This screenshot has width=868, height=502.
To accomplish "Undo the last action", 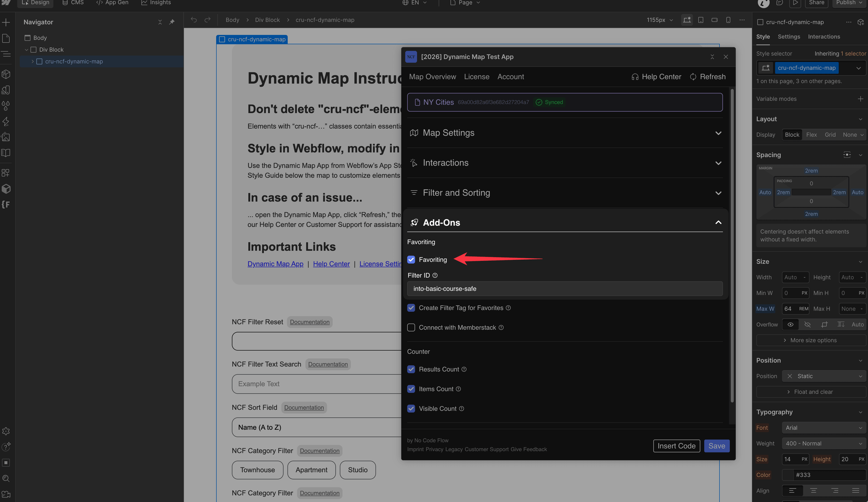I will tap(194, 20).
